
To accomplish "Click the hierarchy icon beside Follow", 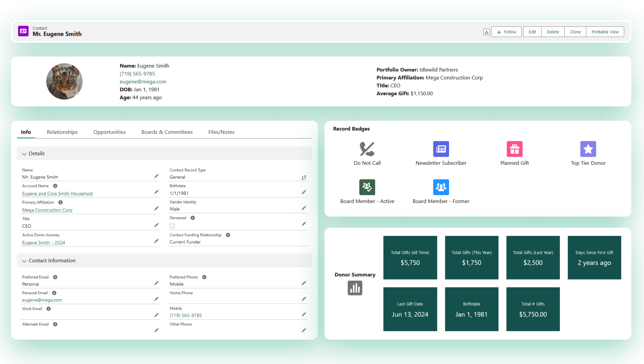I will (x=486, y=32).
